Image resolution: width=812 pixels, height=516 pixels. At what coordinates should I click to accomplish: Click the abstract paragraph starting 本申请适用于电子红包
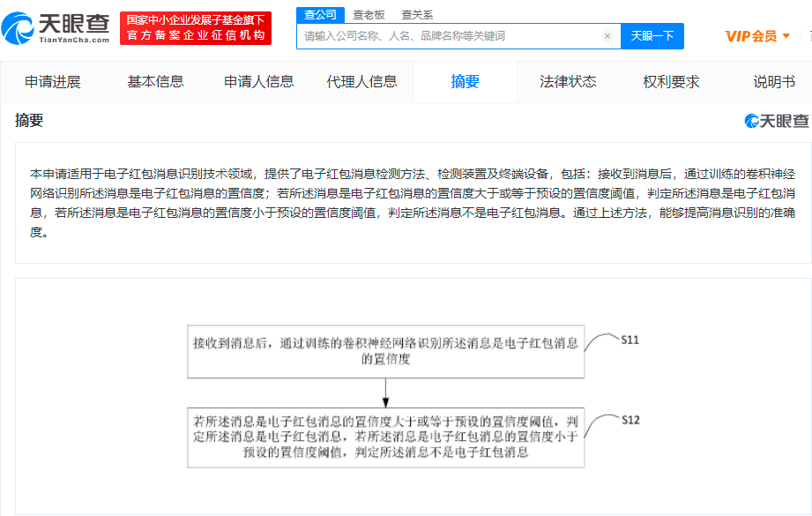[x=413, y=203]
